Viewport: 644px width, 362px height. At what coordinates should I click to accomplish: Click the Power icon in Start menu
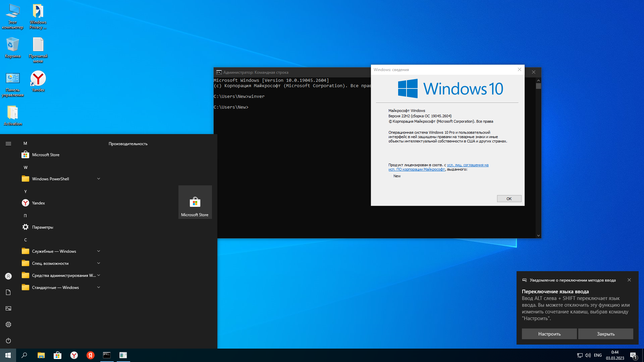(x=8, y=341)
